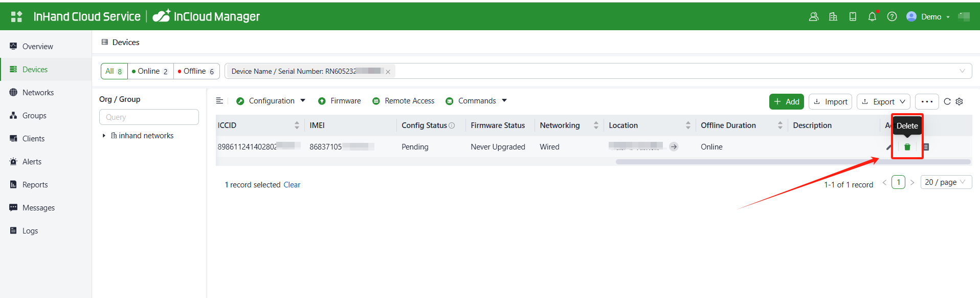Go to Networks in the sidebar
The image size is (980, 298).
38,93
